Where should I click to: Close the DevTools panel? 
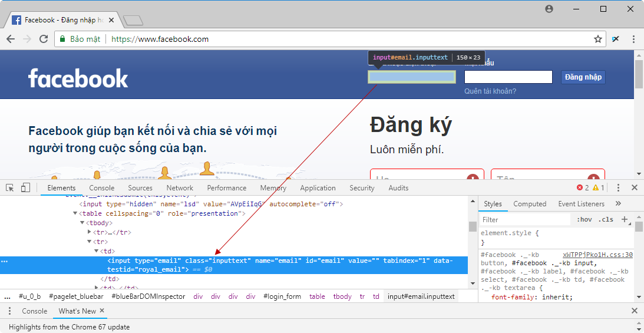click(635, 188)
